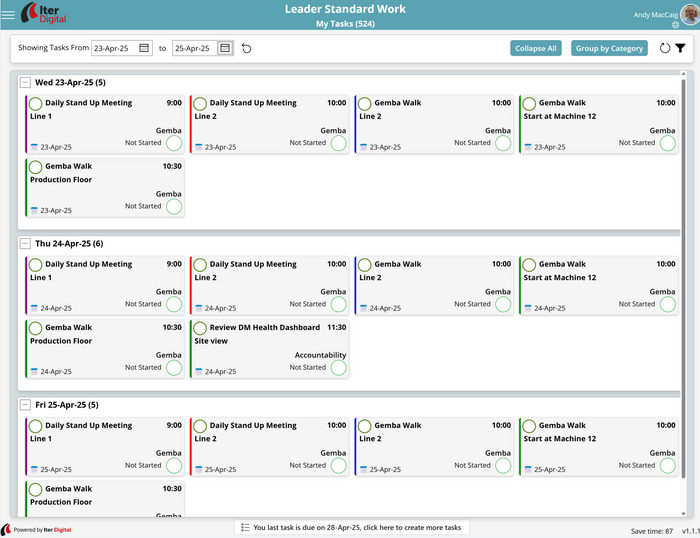Open calendar picker for start date
Screen dimensions: 700x538
pyautogui.click(x=144, y=48)
